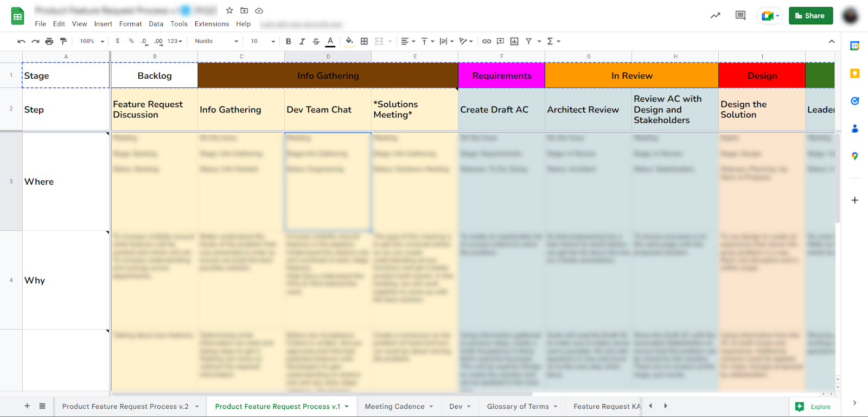Image resolution: width=868 pixels, height=417 pixels.
Task: Select column D header
Action: [328, 56]
